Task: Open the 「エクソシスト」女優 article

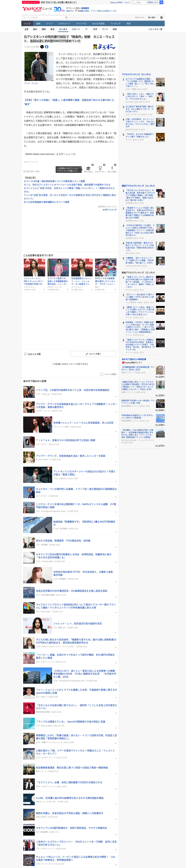Action: click(69, 782)
